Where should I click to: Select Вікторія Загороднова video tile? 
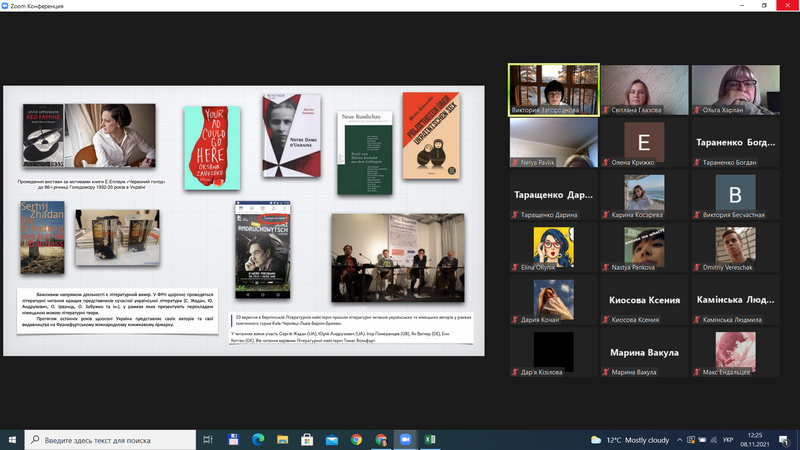(554, 90)
